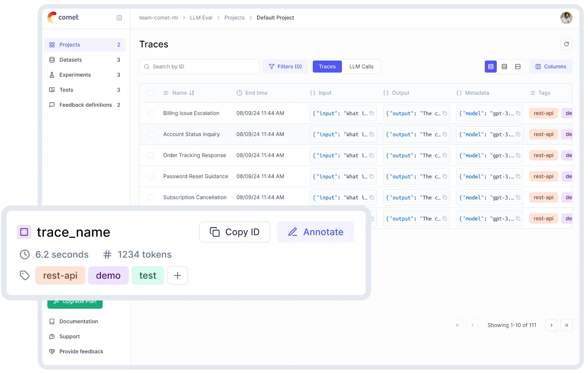The height and width of the screenshot is (373, 588).
Task: Switch to the medium row height view
Action: point(504,66)
